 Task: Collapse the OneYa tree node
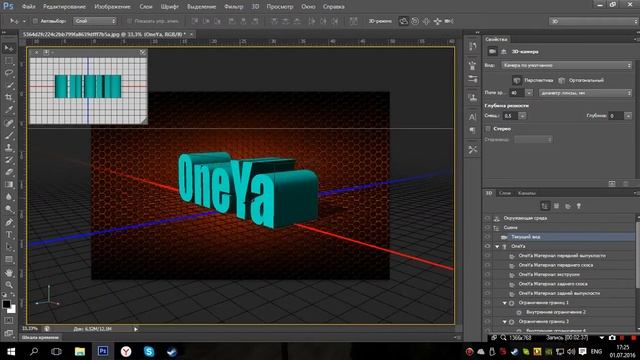pos(497,247)
